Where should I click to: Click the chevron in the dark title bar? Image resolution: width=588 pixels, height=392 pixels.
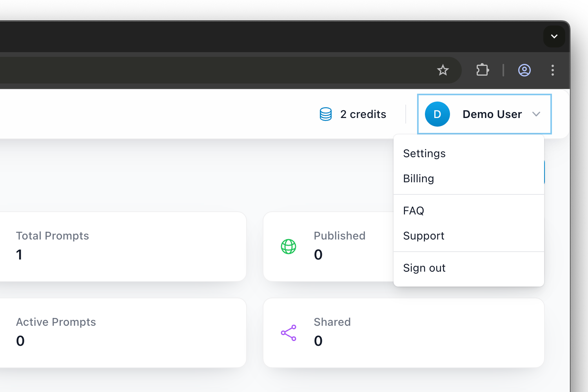[554, 36]
